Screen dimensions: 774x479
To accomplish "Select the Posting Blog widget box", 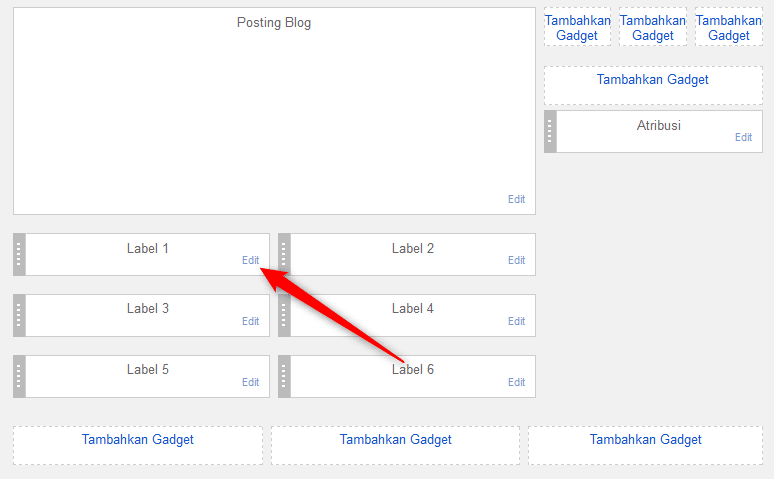I will (x=274, y=110).
